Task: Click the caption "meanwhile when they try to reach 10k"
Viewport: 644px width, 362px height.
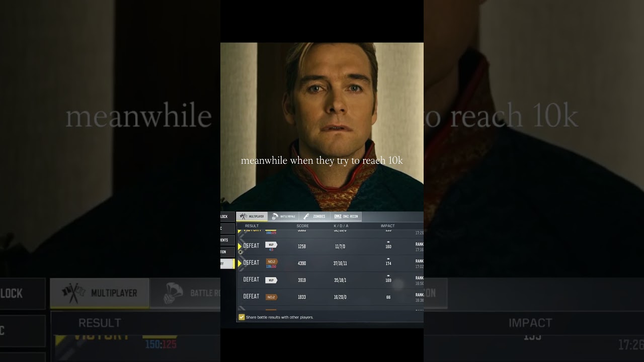Action: pyautogui.click(x=322, y=160)
